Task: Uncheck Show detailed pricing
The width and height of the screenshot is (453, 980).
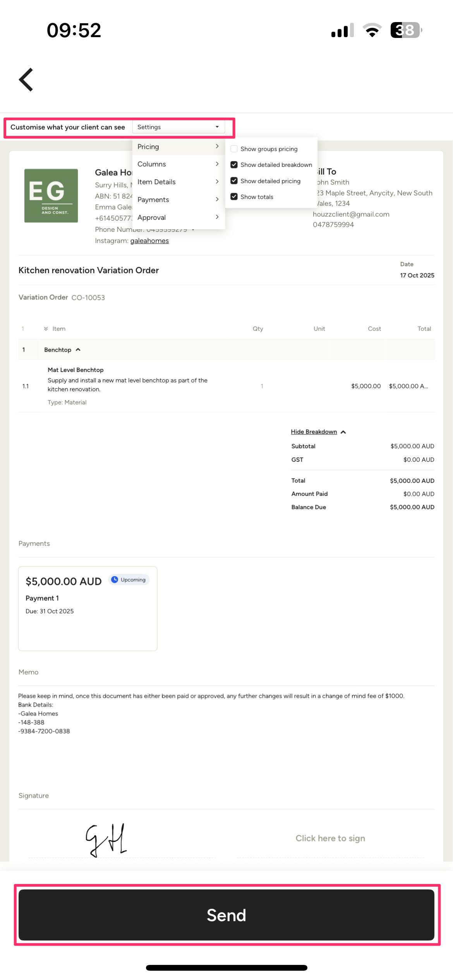Action: [234, 181]
